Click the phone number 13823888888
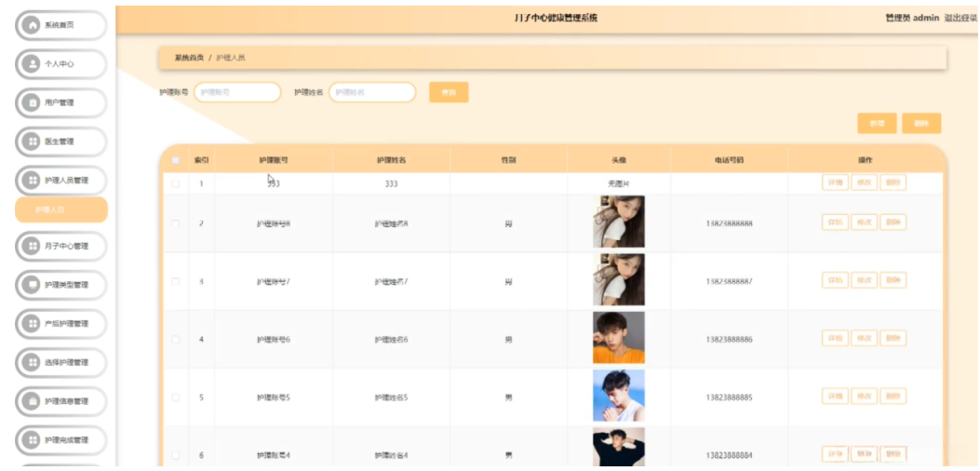 (730, 223)
